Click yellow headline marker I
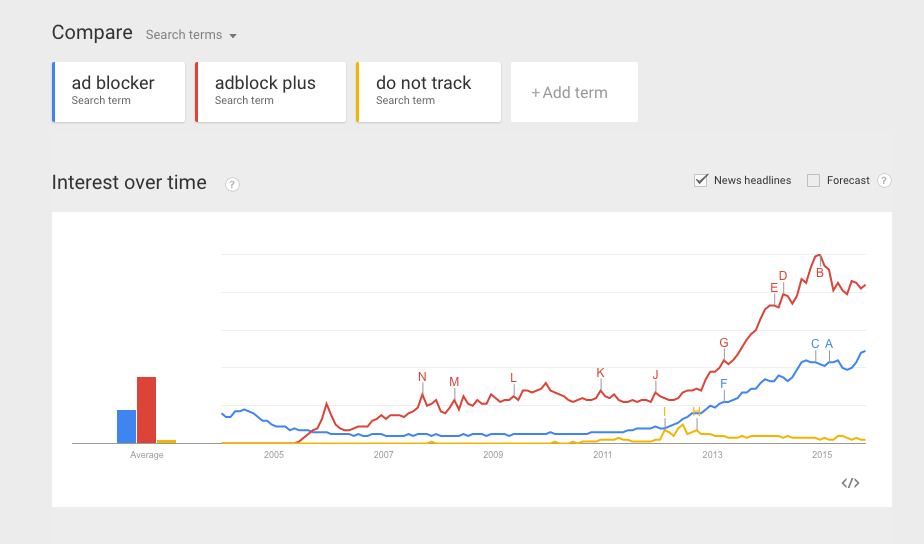 tap(664, 412)
